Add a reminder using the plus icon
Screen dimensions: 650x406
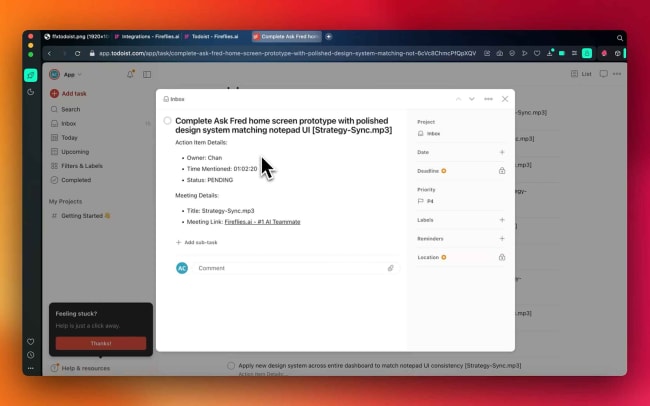(502, 238)
